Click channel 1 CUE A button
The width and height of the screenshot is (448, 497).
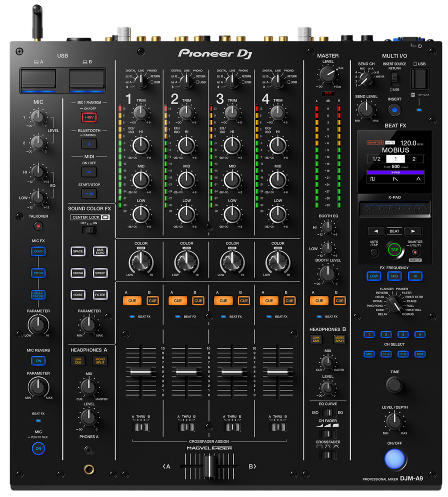[132, 301]
